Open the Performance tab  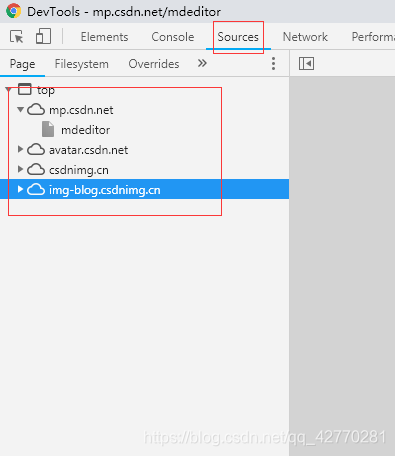[373, 37]
